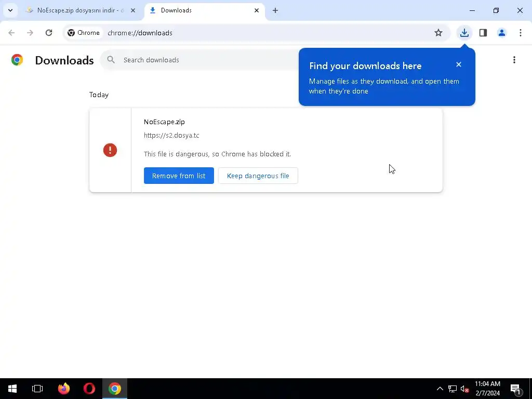Open the Downloads page more-actions menu
Viewport: 532px width, 399px height.
(514, 60)
